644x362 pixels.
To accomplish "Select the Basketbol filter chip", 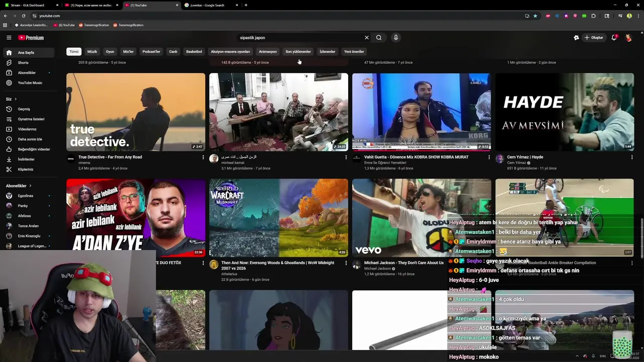I will click(194, 52).
